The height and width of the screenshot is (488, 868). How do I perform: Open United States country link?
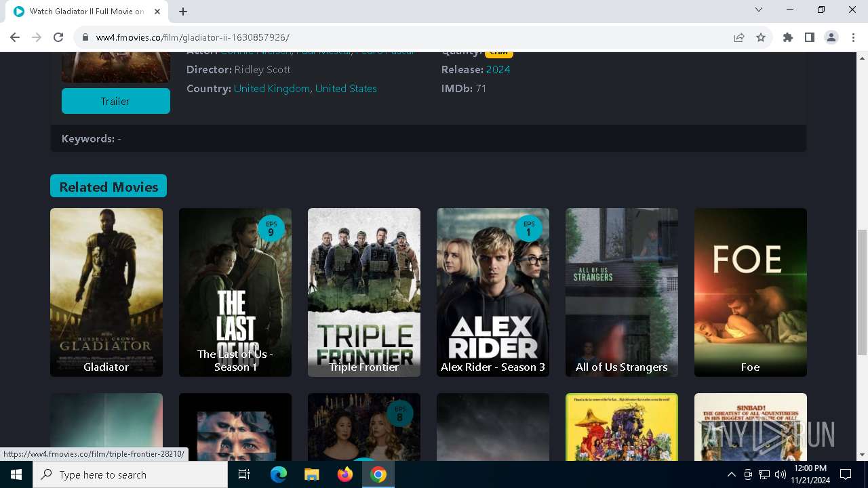(346, 88)
